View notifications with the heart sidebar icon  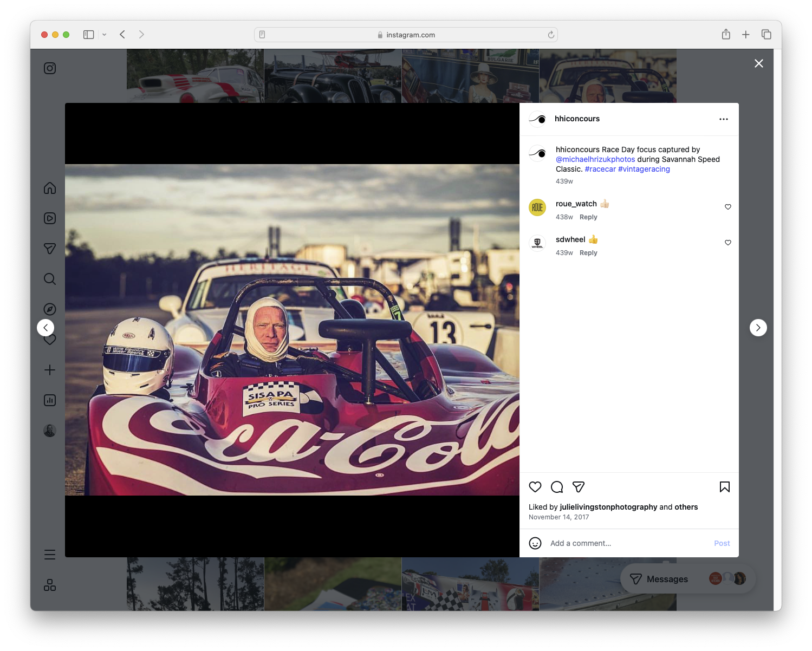49,340
